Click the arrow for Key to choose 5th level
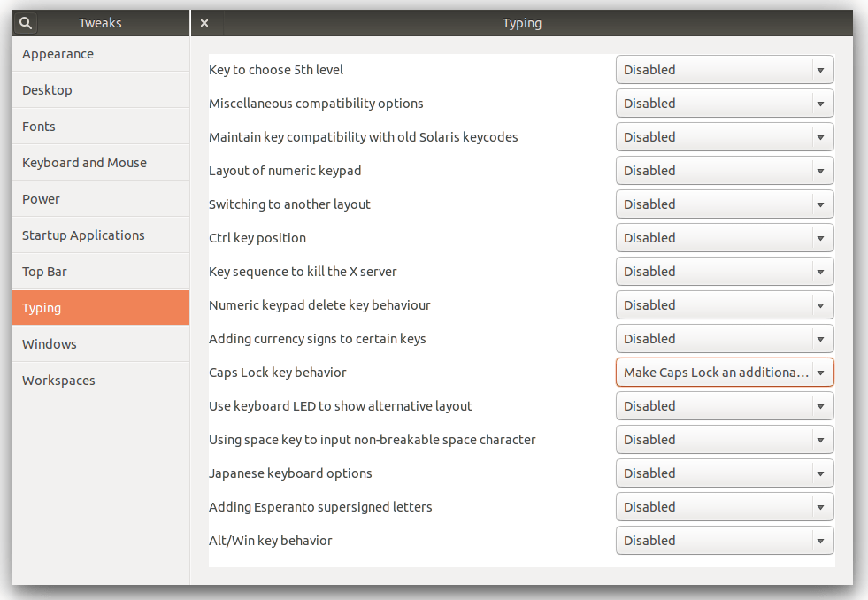 (820, 70)
